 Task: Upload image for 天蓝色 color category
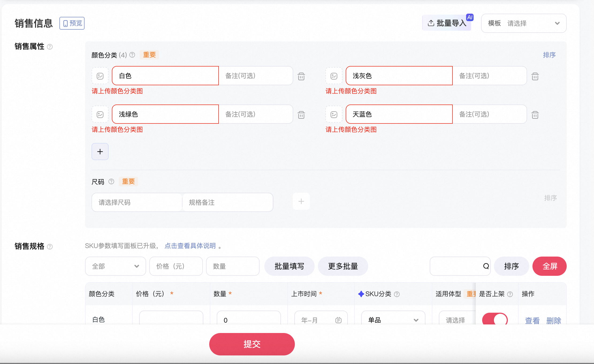point(334,115)
